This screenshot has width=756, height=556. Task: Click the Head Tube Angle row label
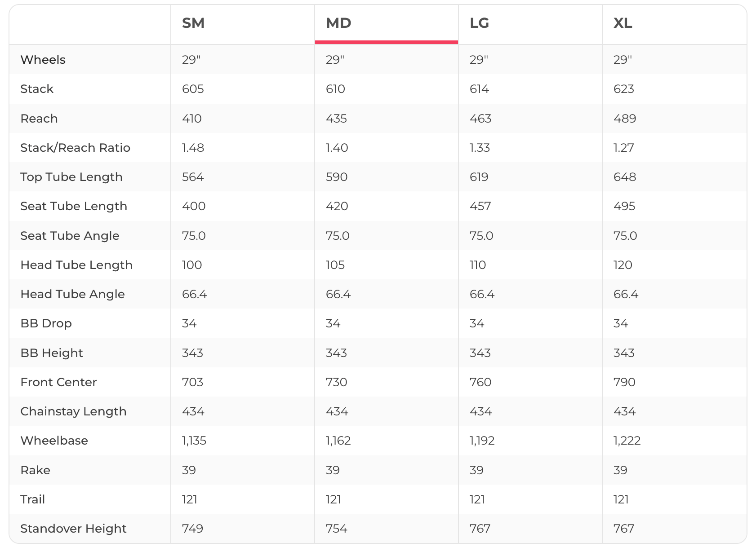tap(72, 294)
